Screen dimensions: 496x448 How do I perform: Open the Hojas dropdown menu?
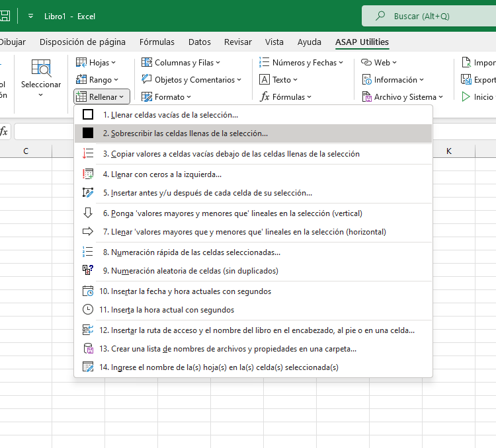pos(96,63)
